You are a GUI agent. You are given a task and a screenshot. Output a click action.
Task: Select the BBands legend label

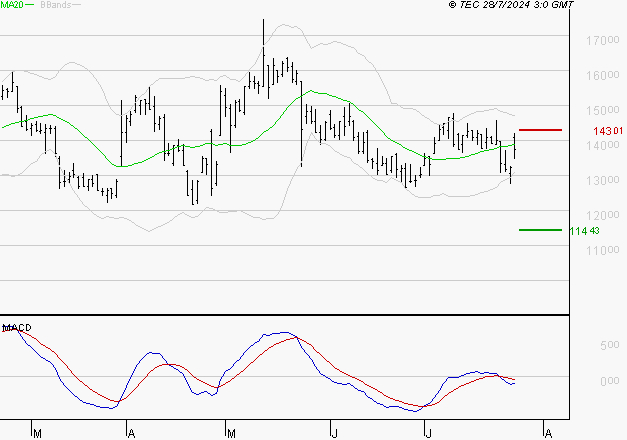coord(56,4)
